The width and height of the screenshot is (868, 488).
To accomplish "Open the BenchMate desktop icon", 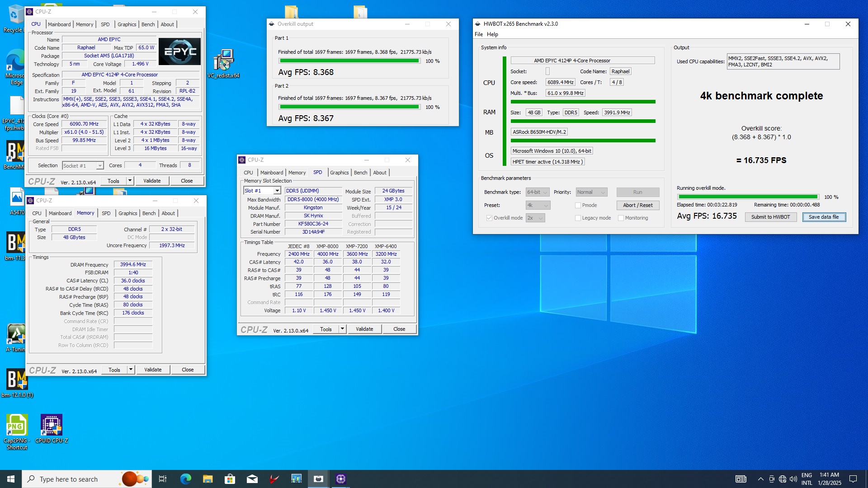I will [x=14, y=155].
